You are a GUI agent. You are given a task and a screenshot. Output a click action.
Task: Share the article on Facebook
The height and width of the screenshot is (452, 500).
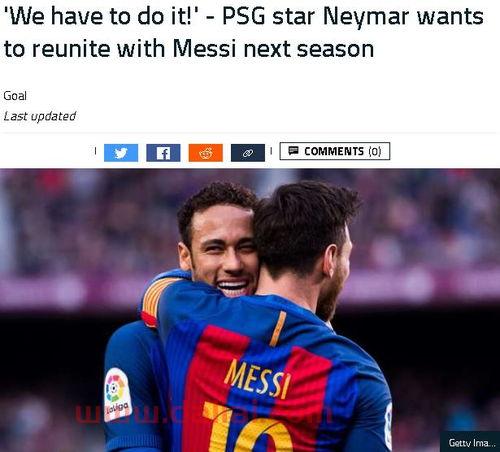(163, 153)
